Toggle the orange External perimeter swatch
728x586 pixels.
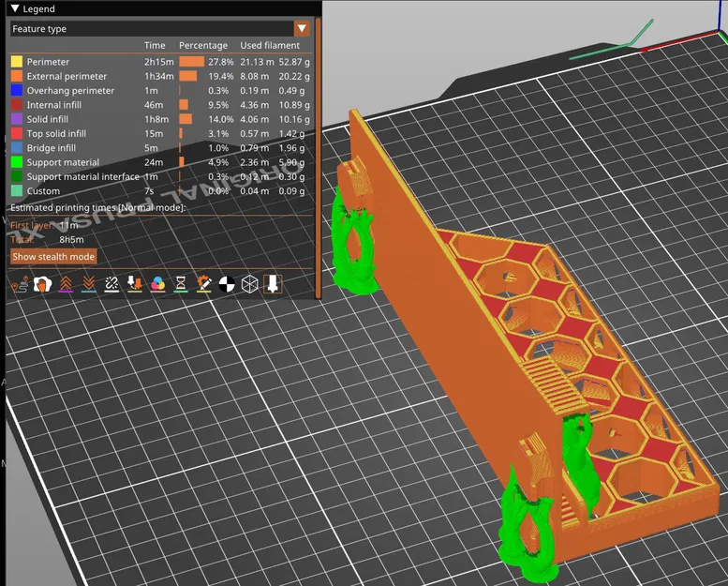tap(17, 76)
